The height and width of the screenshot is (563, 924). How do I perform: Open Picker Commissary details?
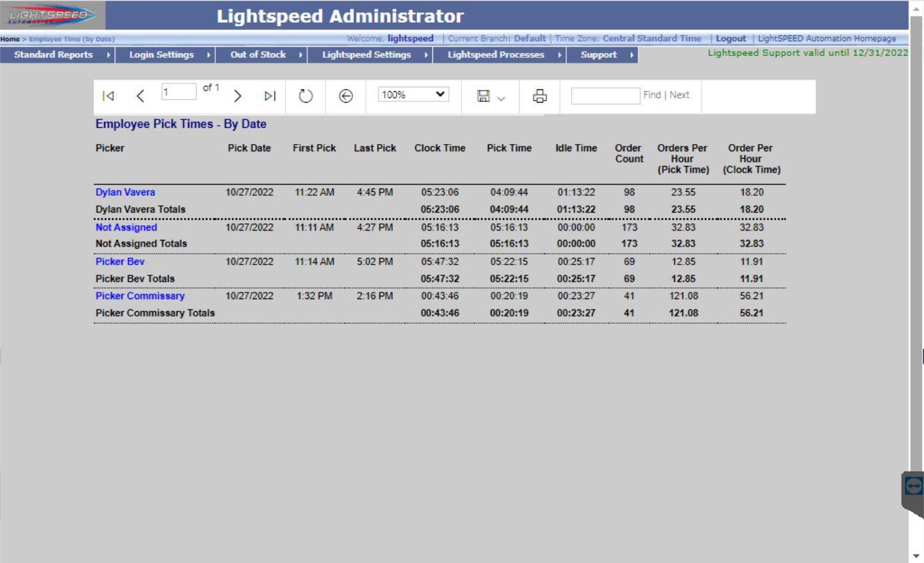[x=141, y=296]
